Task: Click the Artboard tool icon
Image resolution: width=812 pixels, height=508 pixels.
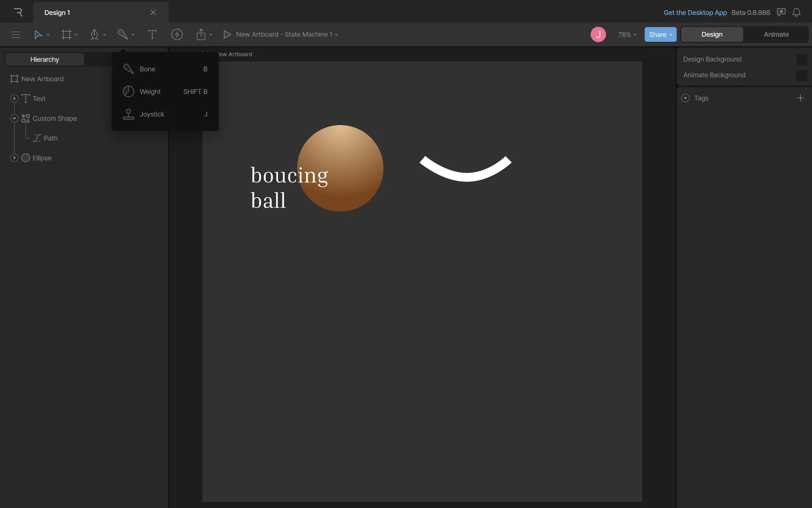Action: coord(66,35)
